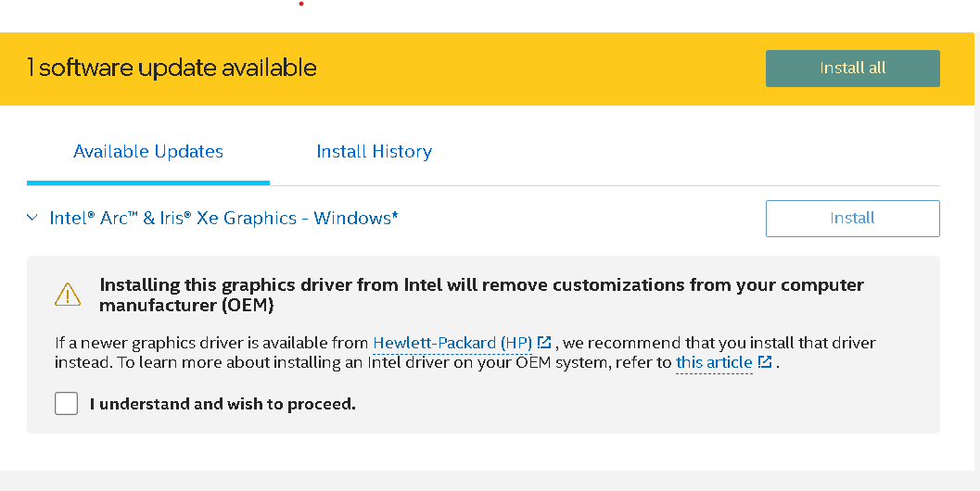This screenshot has height=491, width=980.
Task: Check the "I understand and wish to proceed" box
Action: click(x=66, y=404)
